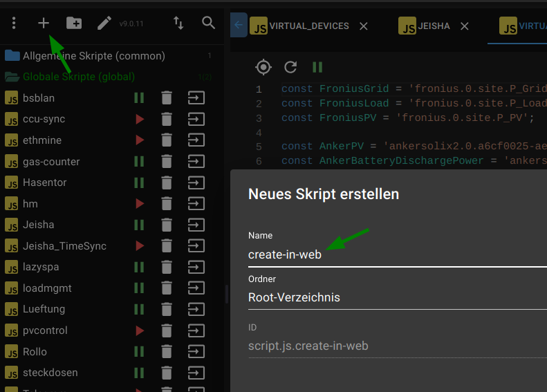Pause the running gas-counter script

(139, 161)
